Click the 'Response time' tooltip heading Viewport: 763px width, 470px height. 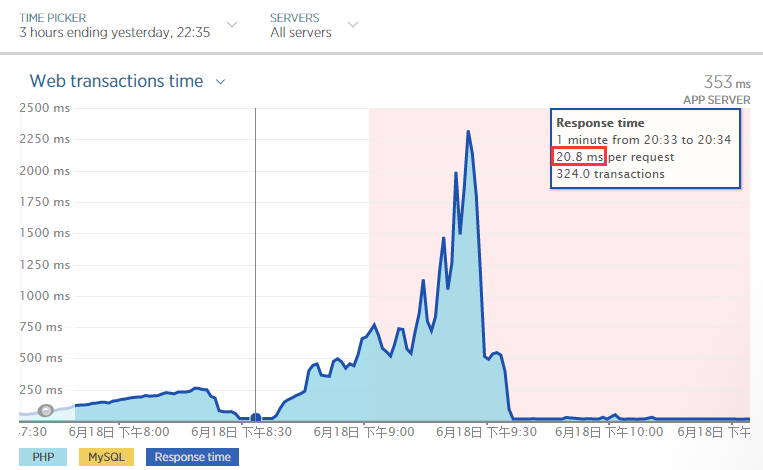click(x=600, y=123)
